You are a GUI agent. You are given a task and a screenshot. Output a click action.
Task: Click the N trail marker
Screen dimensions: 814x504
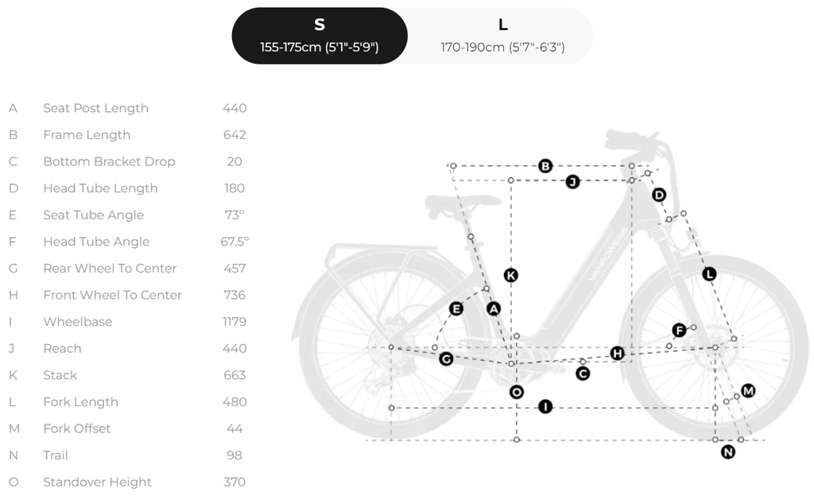click(x=728, y=452)
